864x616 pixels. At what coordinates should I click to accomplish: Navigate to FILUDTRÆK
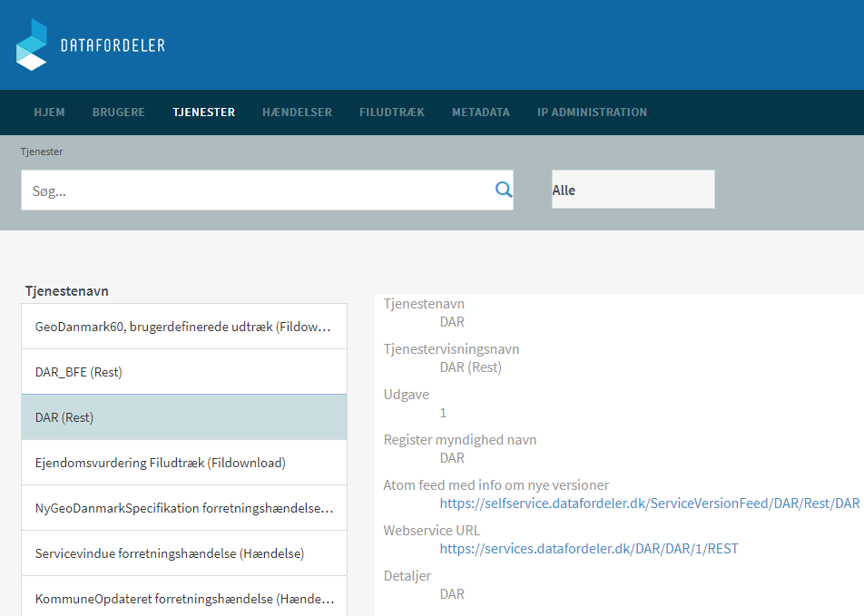(x=392, y=112)
